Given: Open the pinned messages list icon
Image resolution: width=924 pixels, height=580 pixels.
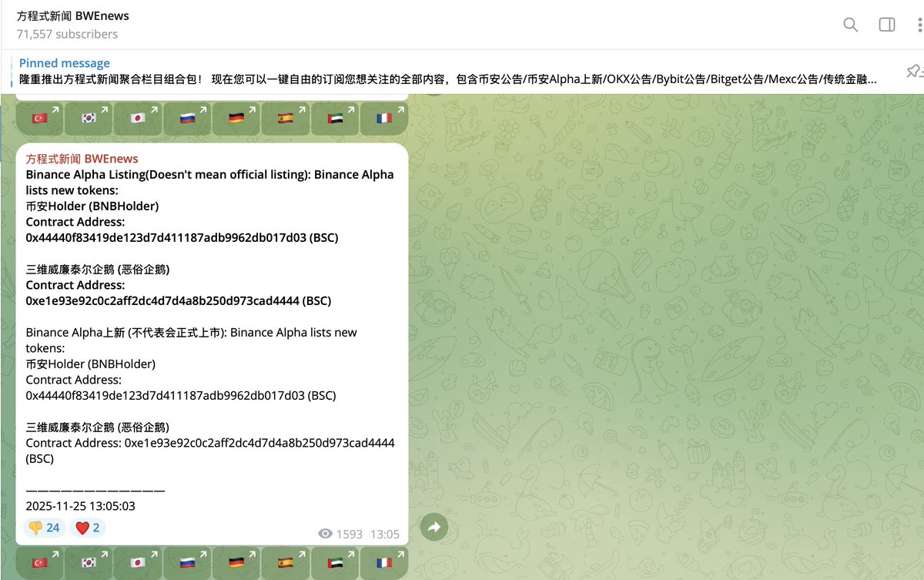Looking at the screenshot, I should 914,72.
